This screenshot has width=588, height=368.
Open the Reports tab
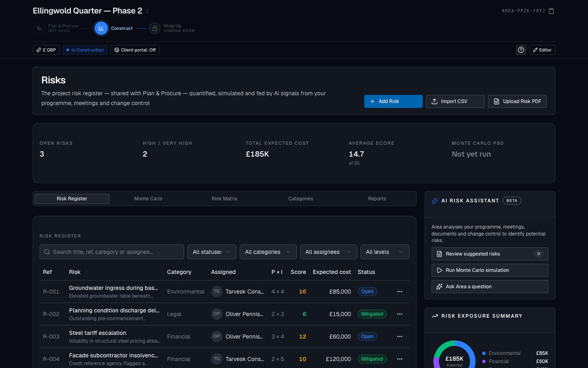tap(377, 199)
